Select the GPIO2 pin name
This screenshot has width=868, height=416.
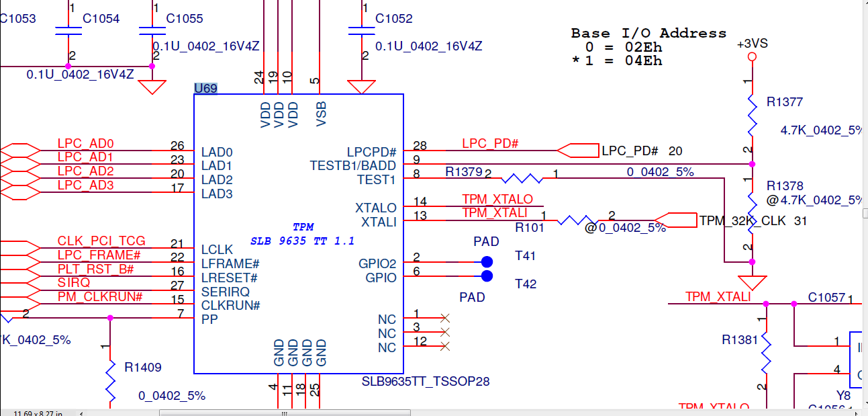coord(377,263)
